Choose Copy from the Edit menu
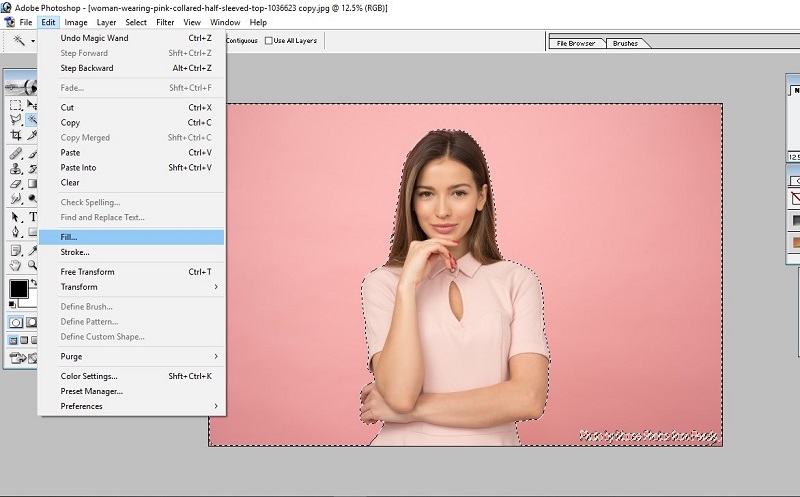This screenshot has height=497, width=800. (x=131, y=122)
